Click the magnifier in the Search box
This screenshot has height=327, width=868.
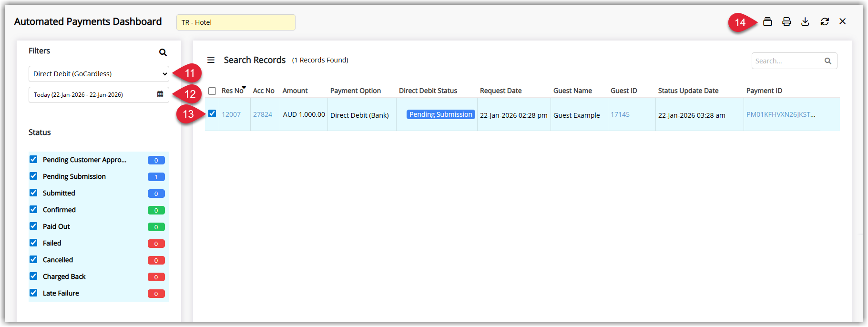point(828,61)
